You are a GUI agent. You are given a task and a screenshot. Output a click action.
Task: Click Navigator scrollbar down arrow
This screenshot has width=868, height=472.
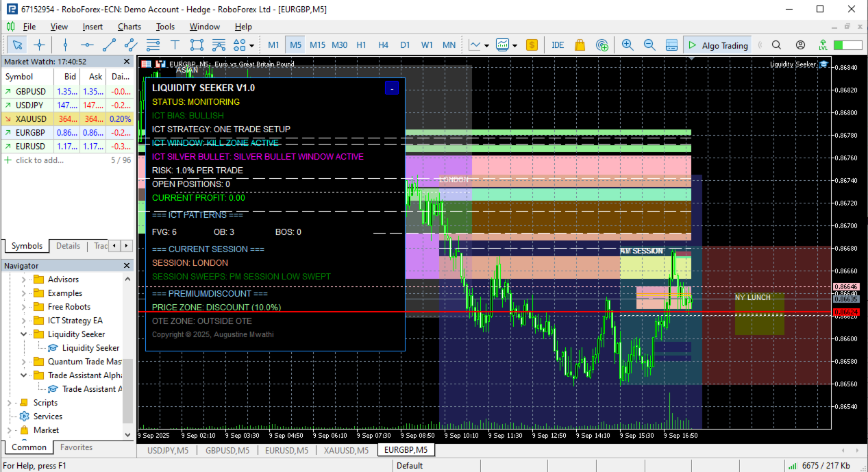coord(128,434)
